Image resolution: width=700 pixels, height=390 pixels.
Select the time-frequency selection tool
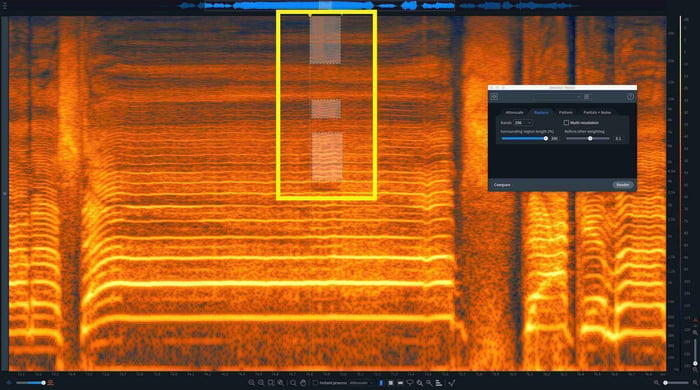(x=391, y=383)
